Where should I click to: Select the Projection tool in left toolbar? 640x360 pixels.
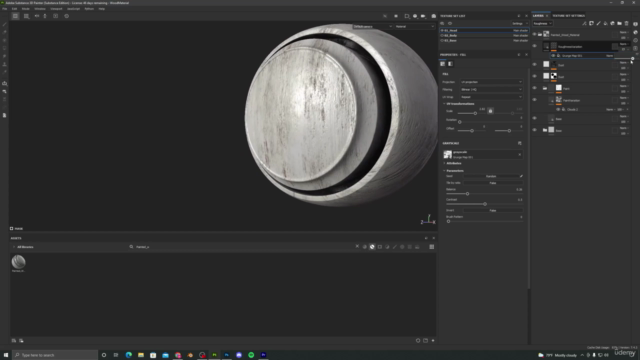[x=4, y=40]
